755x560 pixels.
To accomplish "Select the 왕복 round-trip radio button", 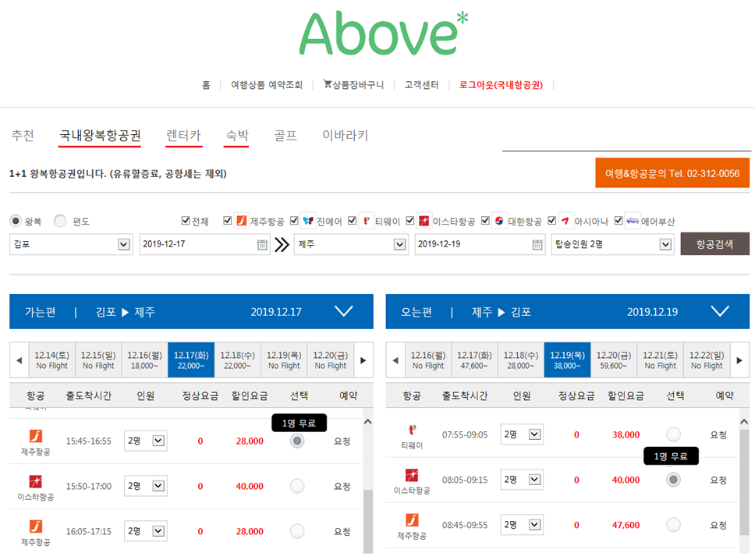I will point(16,221).
